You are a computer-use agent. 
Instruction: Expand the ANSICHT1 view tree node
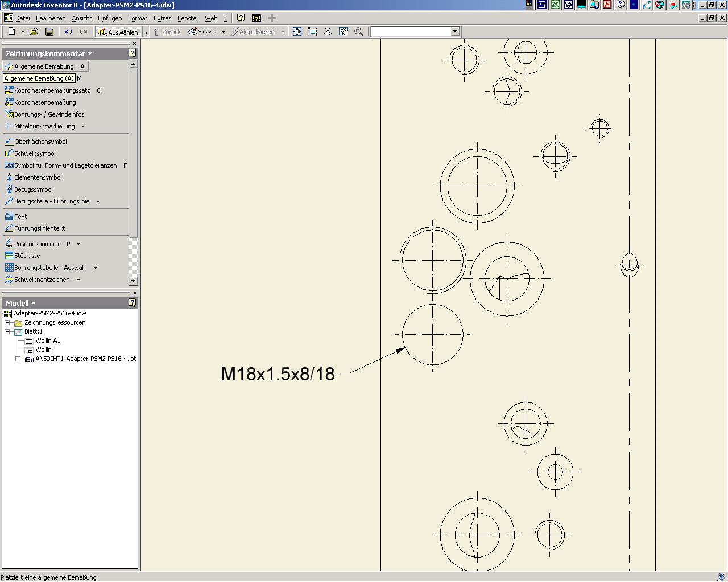tap(18, 359)
